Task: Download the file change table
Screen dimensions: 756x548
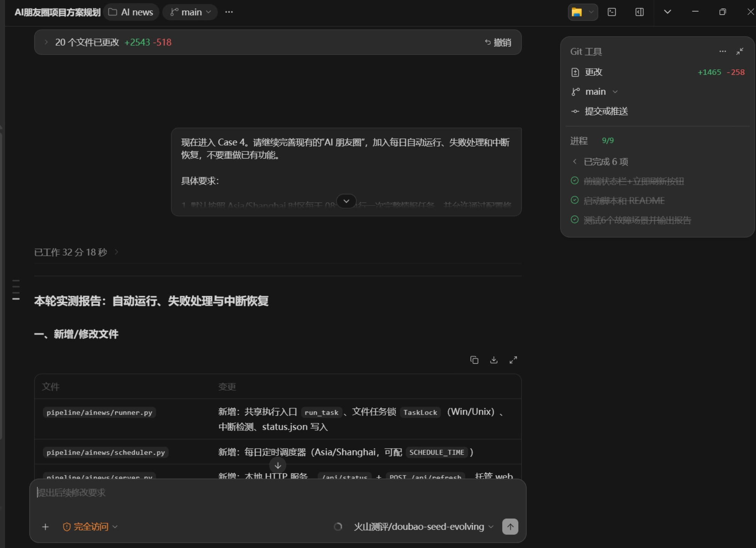Action: point(493,360)
